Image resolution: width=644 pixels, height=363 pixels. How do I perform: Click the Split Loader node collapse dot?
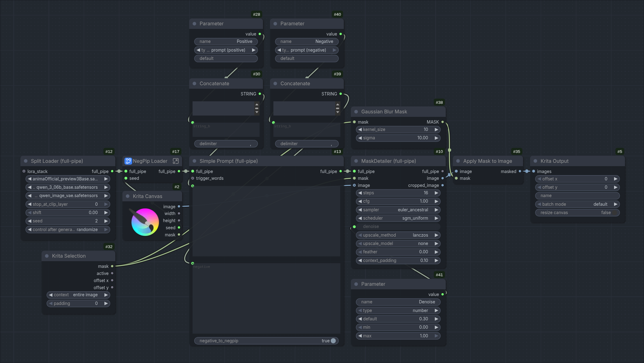pyautogui.click(x=26, y=161)
